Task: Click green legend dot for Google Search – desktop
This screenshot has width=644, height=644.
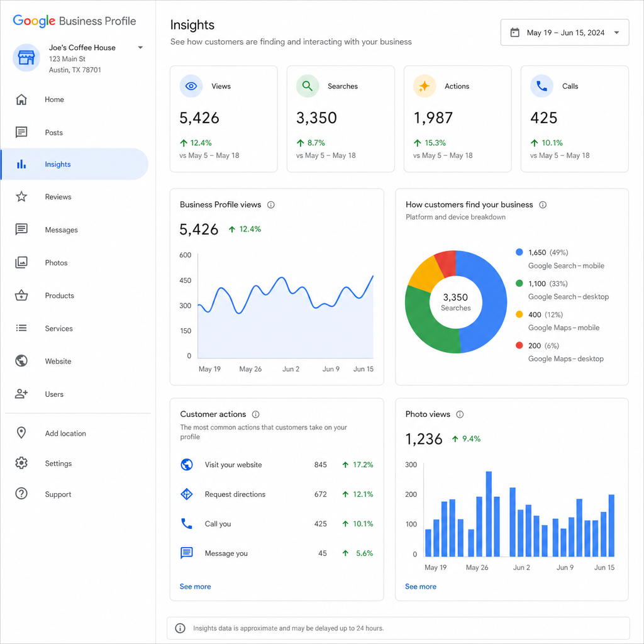Action: (519, 284)
